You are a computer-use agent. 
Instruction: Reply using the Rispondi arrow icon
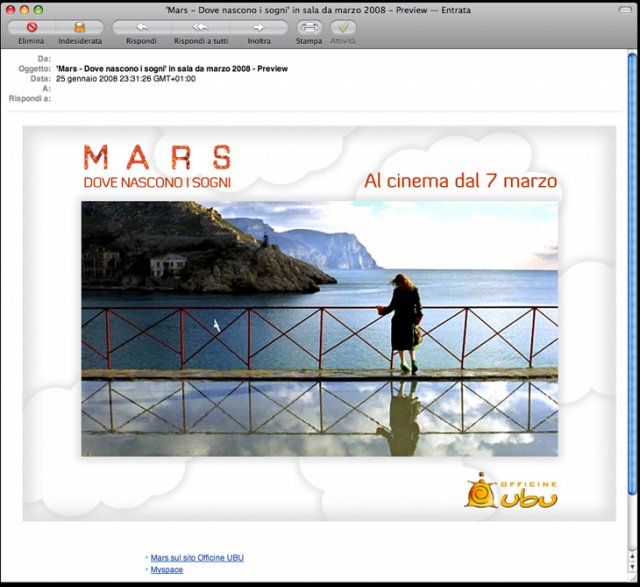pos(141,28)
